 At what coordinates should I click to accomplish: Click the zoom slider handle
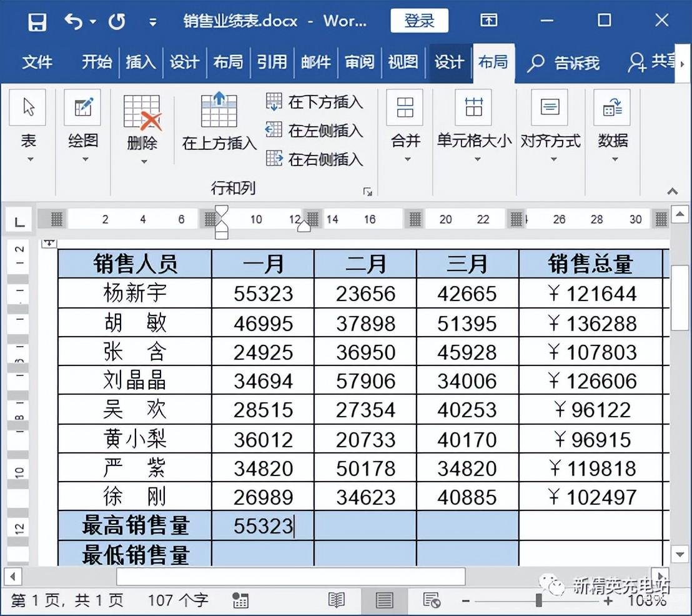(538, 600)
